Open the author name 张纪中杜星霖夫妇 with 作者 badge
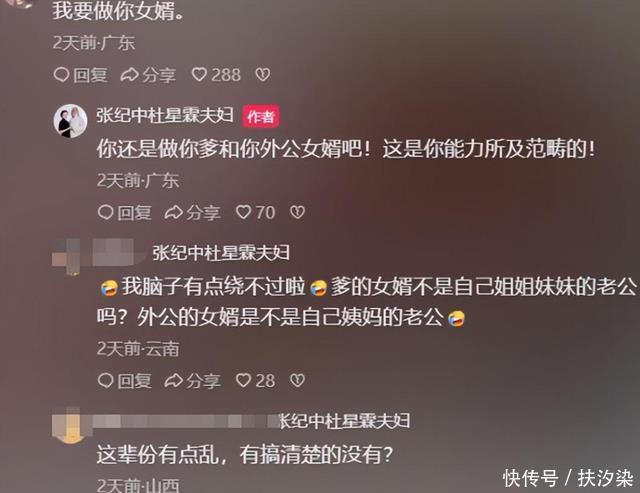The image size is (640, 493). tap(165, 115)
